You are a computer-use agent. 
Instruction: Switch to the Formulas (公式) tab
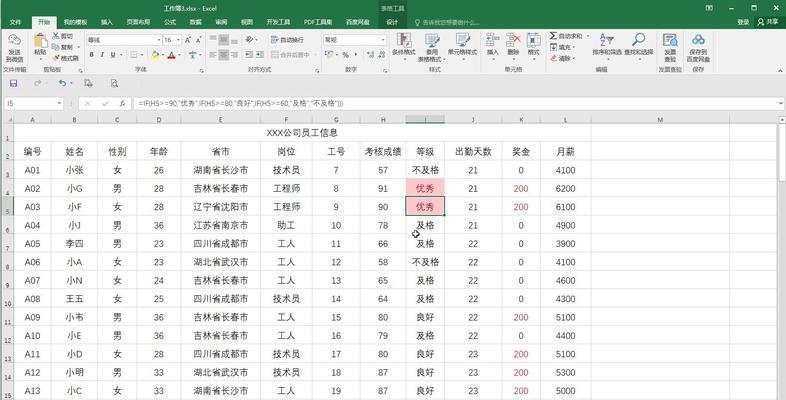click(x=170, y=22)
